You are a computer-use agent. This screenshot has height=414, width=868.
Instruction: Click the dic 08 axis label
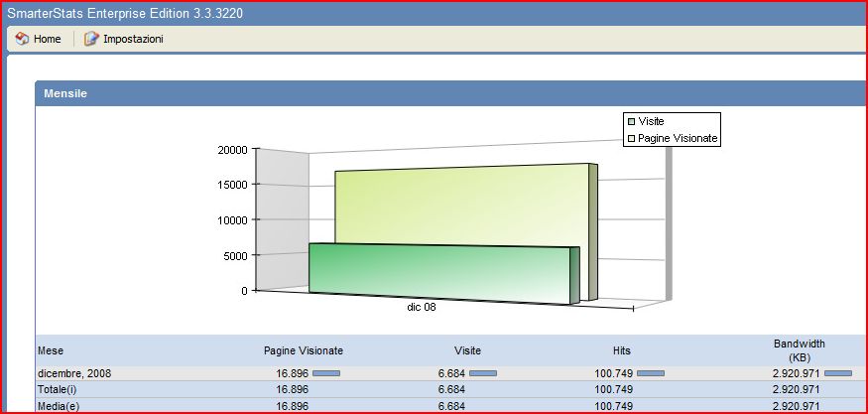point(422,307)
